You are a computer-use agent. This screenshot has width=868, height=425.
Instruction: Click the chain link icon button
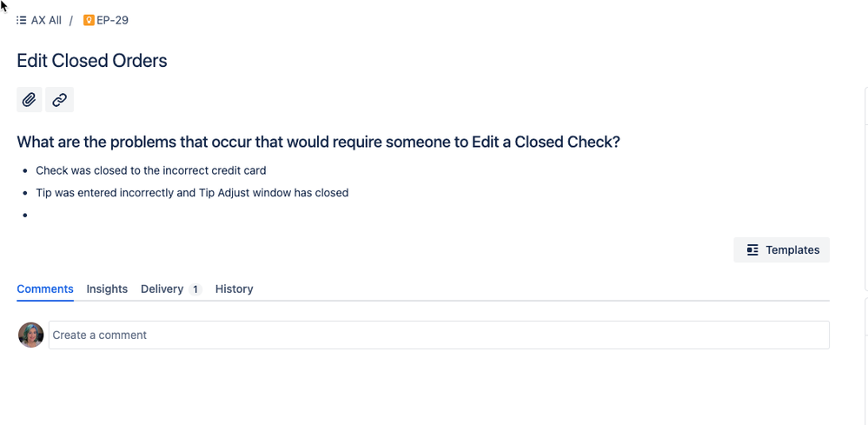(x=59, y=100)
